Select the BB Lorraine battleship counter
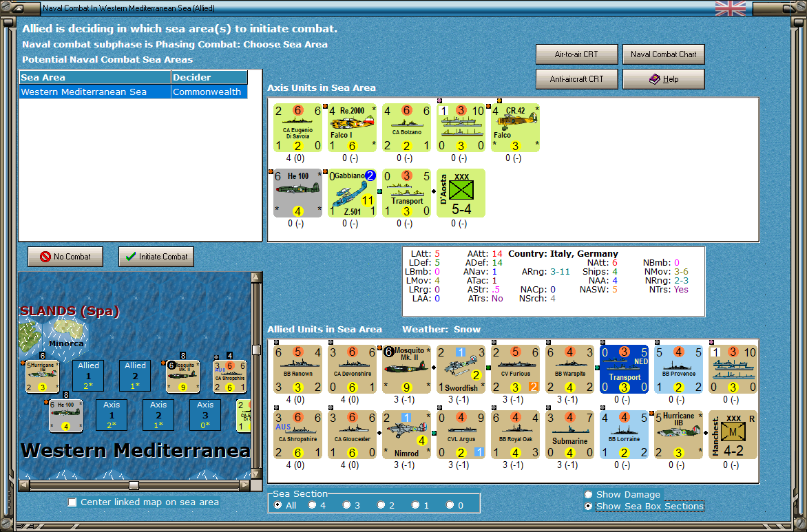 tap(625, 435)
